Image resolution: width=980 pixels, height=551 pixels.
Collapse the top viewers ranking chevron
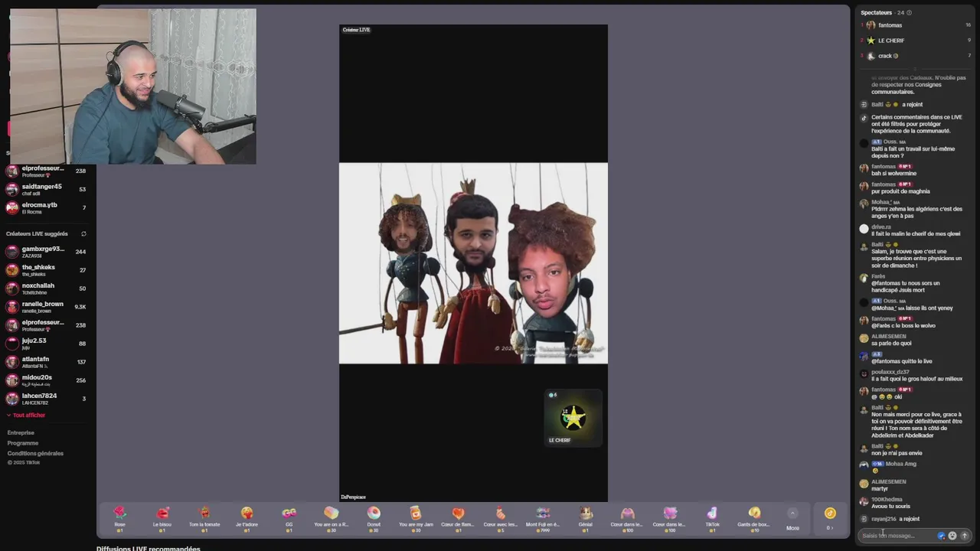(x=916, y=68)
